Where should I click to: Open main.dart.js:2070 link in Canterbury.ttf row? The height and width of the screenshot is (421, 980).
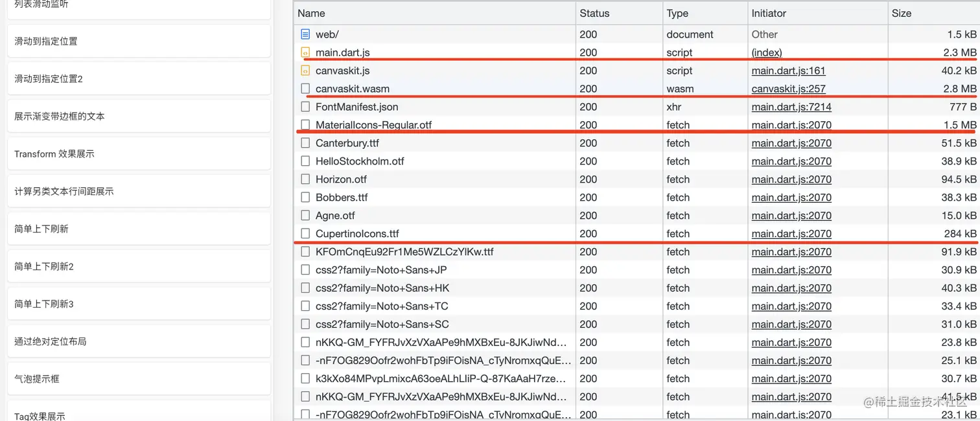pos(791,143)
